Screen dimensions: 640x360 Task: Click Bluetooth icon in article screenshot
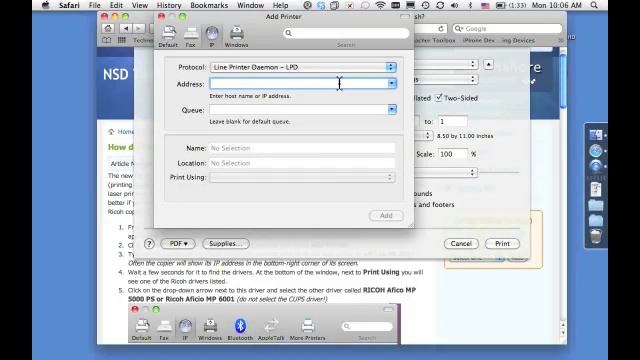point(240,329)
